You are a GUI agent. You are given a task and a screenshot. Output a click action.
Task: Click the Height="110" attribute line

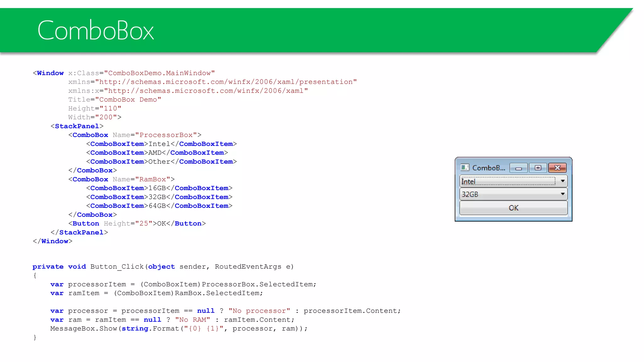pyautogui.click(x=95, y=108)
